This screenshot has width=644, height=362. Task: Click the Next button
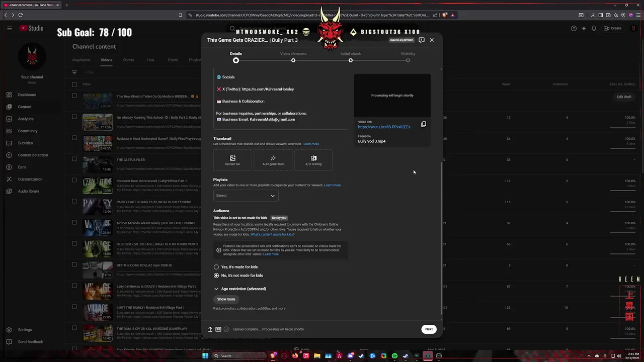429,329
